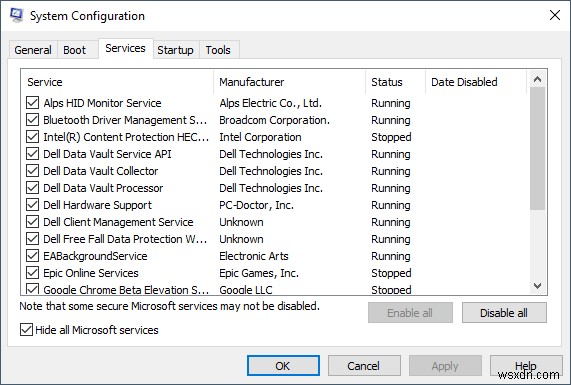Click Dell Technologies Inc. for Vault Collector
571x385 pixels.
pyautogui.click(x=271, y=171)
